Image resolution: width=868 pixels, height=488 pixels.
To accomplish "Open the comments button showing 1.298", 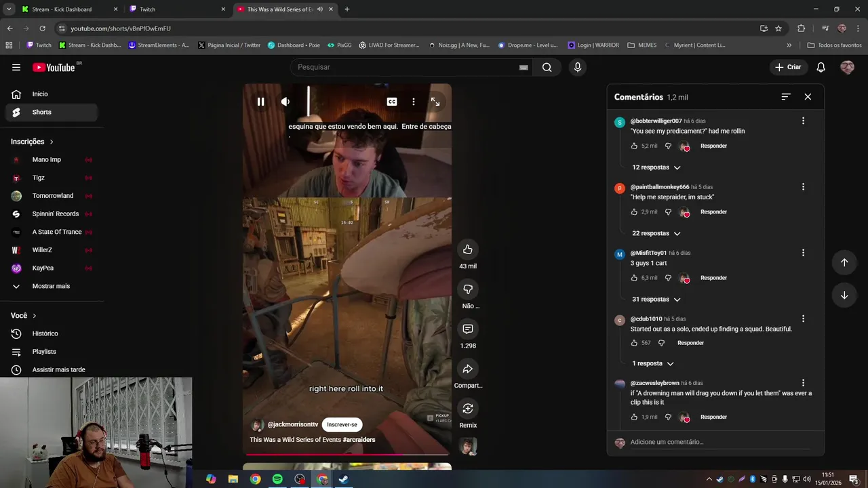I will 468,329.
